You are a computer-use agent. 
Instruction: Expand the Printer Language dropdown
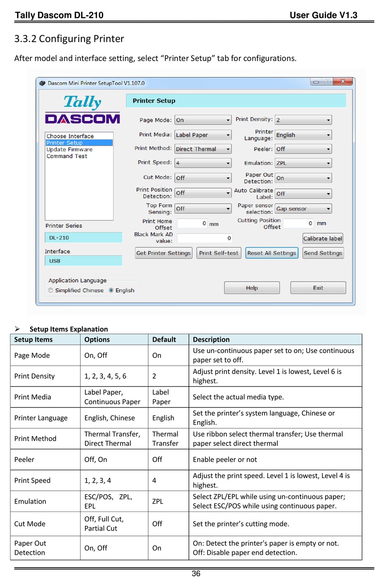(303, 135)
